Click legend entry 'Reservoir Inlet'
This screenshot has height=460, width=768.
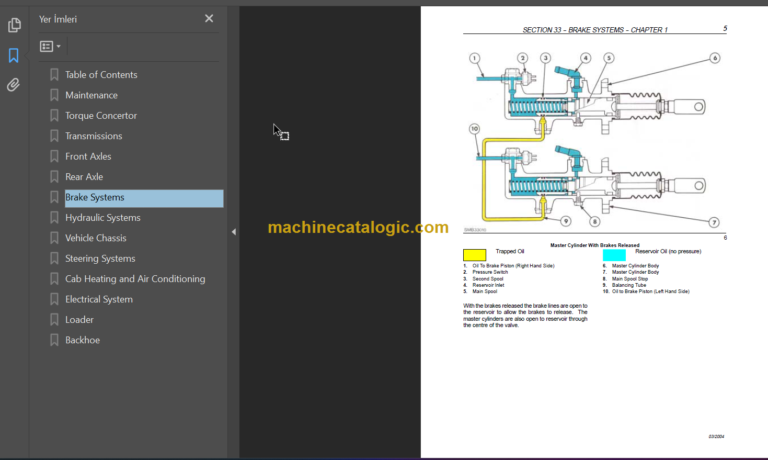[x=488, y=285]
